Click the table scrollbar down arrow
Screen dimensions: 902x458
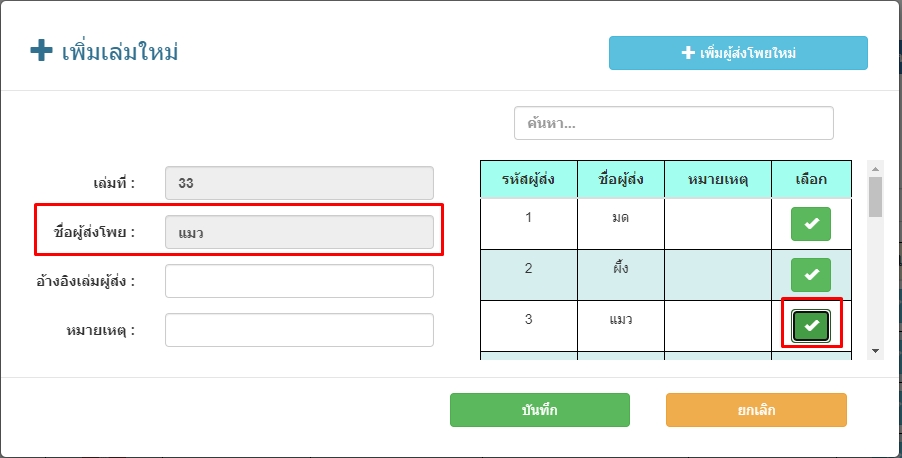875,351
